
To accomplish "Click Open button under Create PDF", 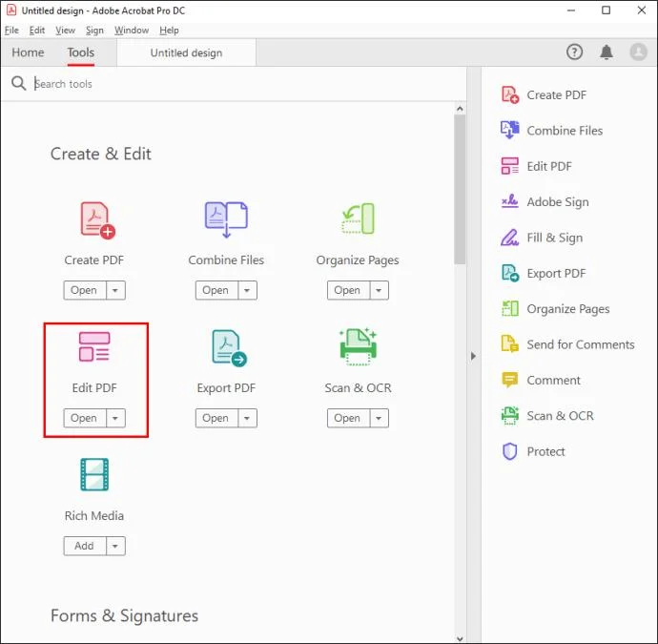I will click(85, 290).
